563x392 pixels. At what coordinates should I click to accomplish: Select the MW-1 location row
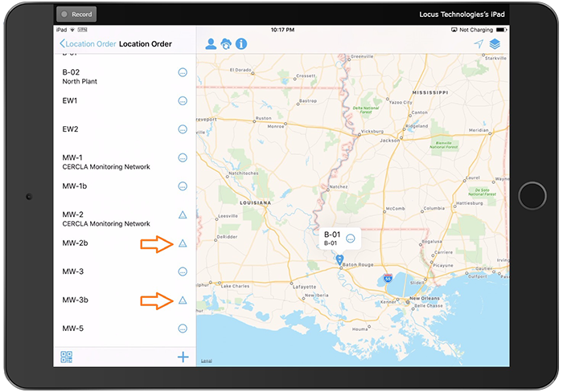pyautogui.click(x=125, y=161)
